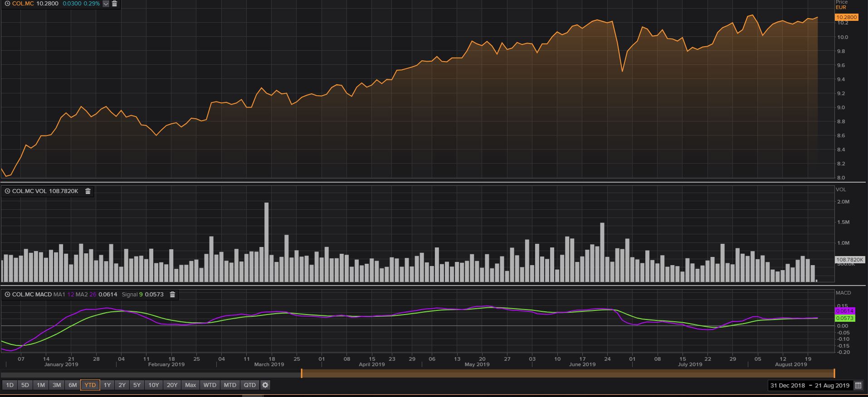Switch chart range to 1Y
This screenshot has height=397, width=868.
click(x=107, y=385)
